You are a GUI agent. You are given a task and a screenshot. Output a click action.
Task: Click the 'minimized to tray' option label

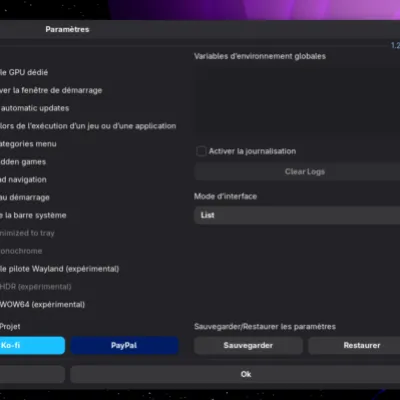click(x=27, y=233)
